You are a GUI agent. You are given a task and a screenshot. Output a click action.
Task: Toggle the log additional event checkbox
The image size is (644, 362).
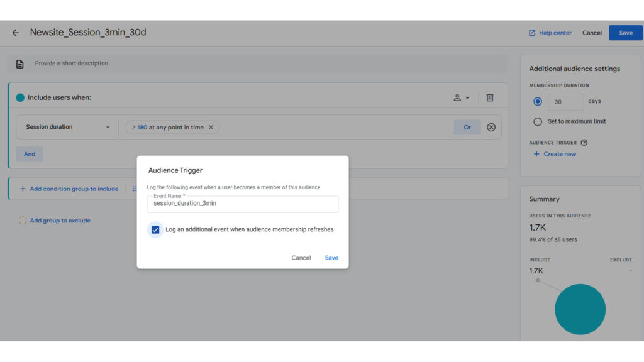[x=155, y=229]
